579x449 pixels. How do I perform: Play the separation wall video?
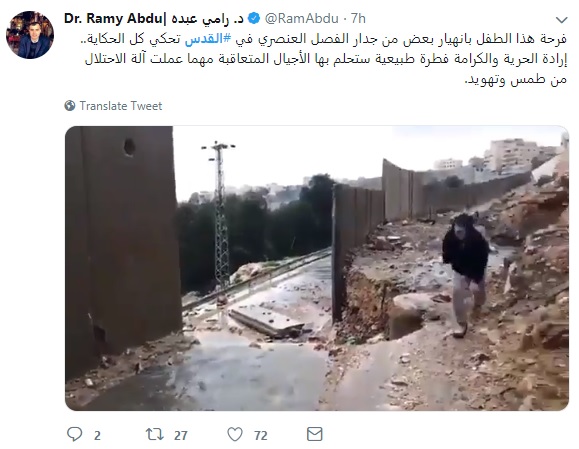coord(317,268)
